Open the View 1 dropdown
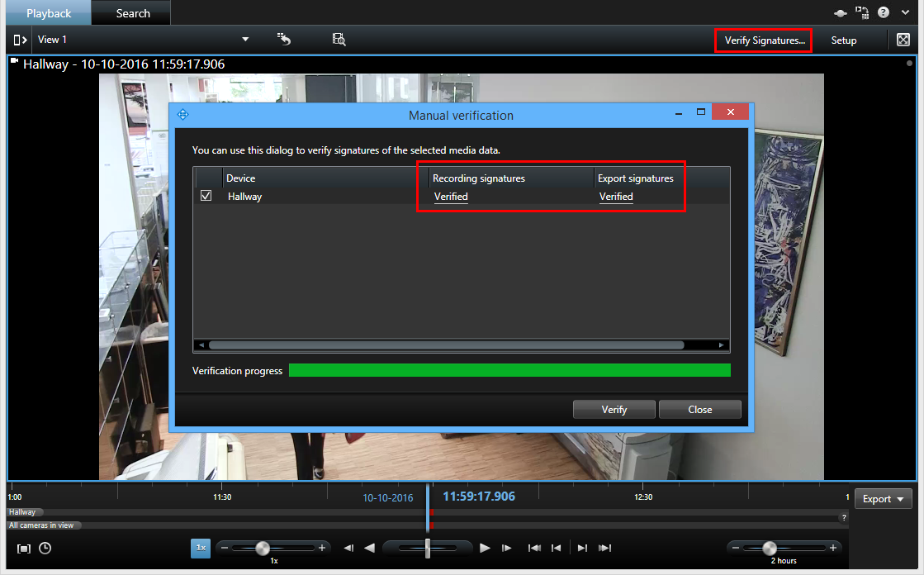Screen dimensions: 924x575 [x=244, y=40]
